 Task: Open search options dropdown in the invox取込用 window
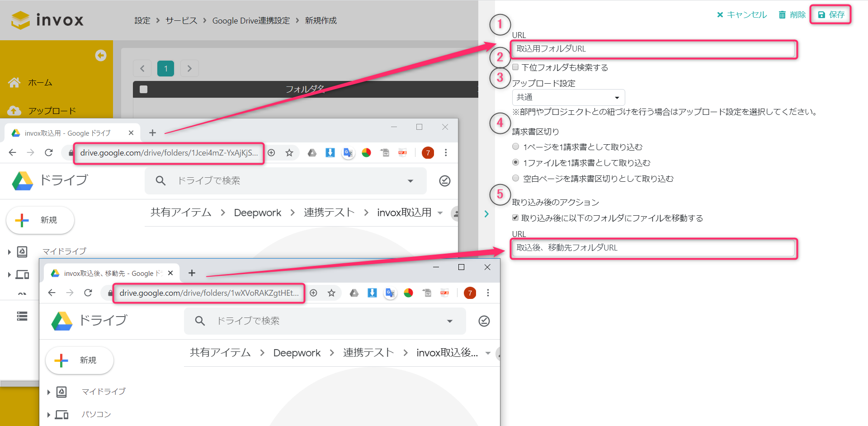pyautogui.click(x=410, y=181)
